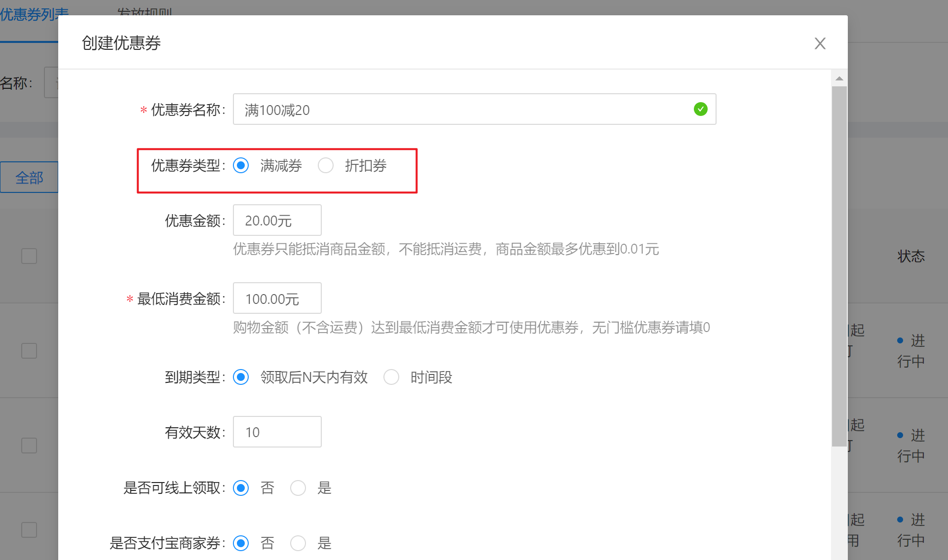Click the 优惠金额 input field
Viewport: 948px width, 560px height.
[x=277, y=221]
